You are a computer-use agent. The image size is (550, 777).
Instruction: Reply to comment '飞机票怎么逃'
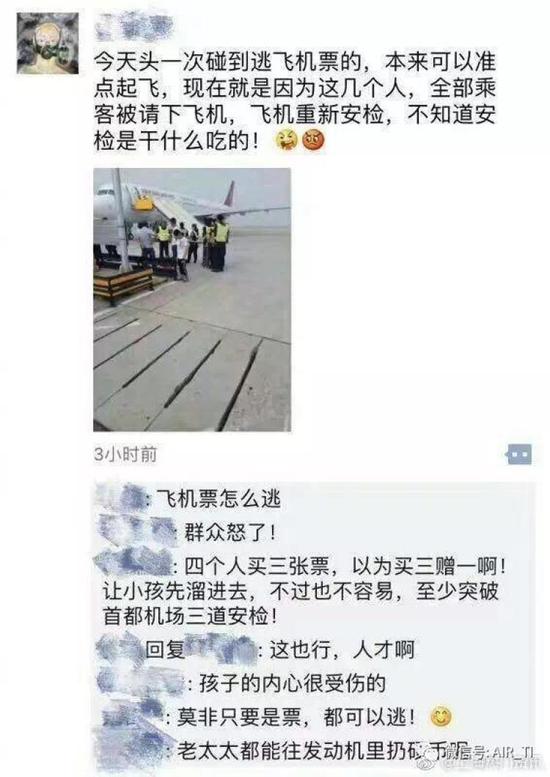point(219,499)
